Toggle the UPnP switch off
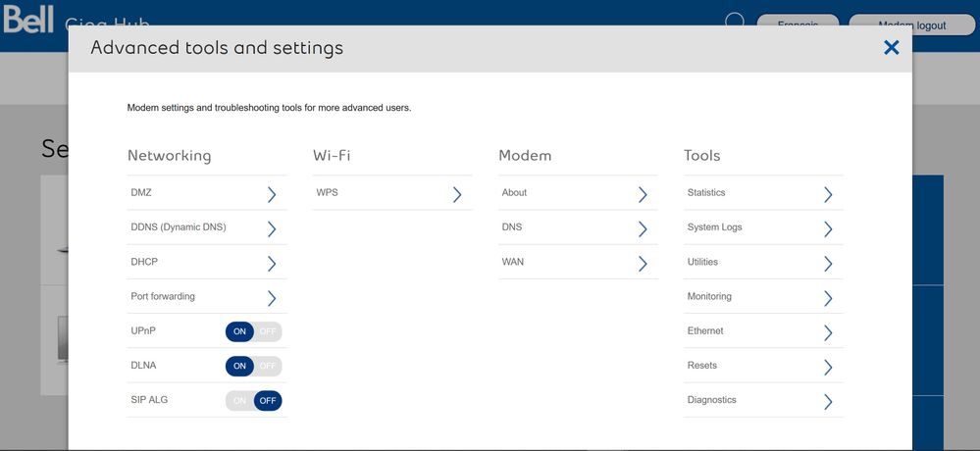The image size is (980, 451). click(x=267, y=331)
